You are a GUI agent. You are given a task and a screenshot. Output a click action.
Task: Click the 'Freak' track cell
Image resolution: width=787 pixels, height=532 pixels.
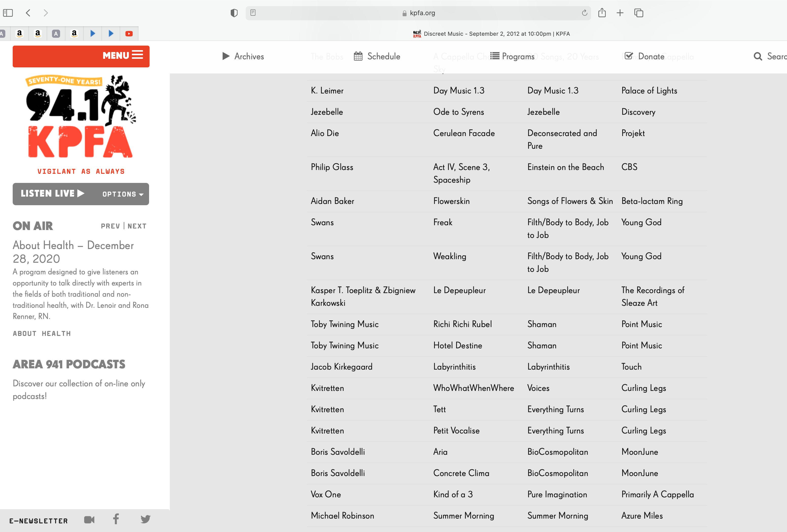[x=443, y=222]
